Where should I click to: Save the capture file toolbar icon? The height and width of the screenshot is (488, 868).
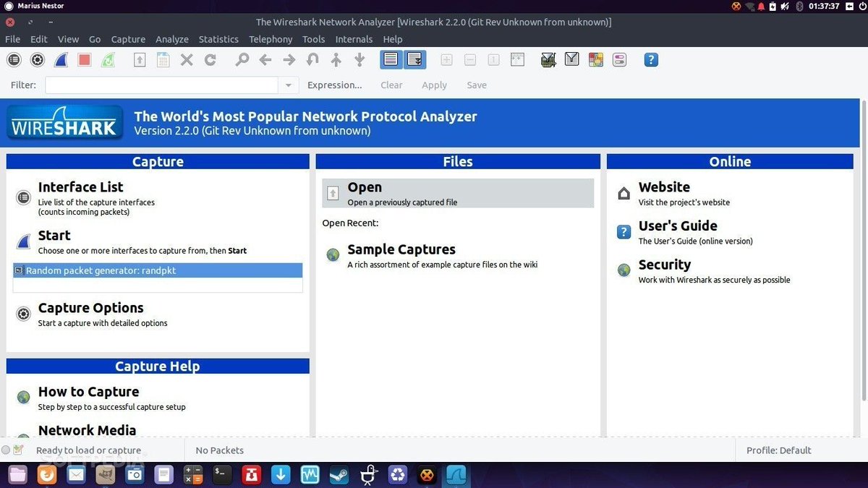pos(163,60)
